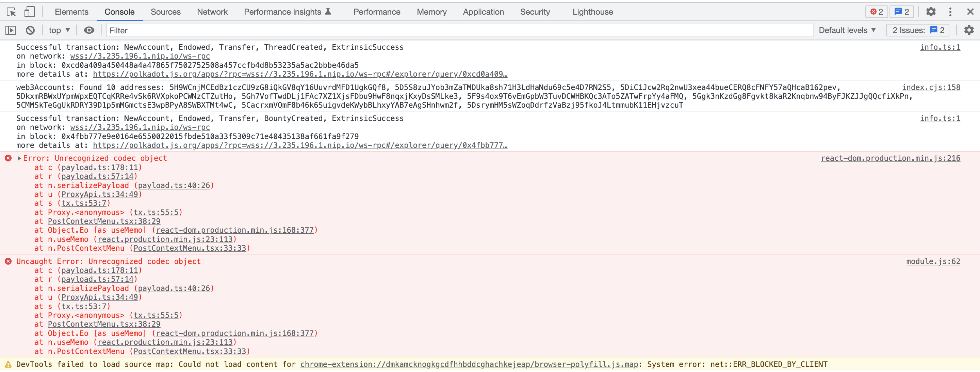The image size is (980, 372).
Task: Switch to the Lighthouse tab
Action: pos(592,12)
